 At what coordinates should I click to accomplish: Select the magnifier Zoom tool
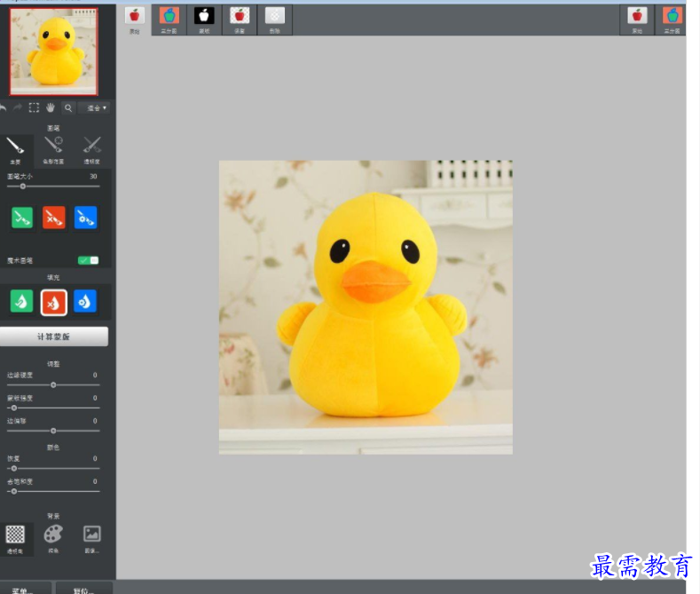(67, 107)
